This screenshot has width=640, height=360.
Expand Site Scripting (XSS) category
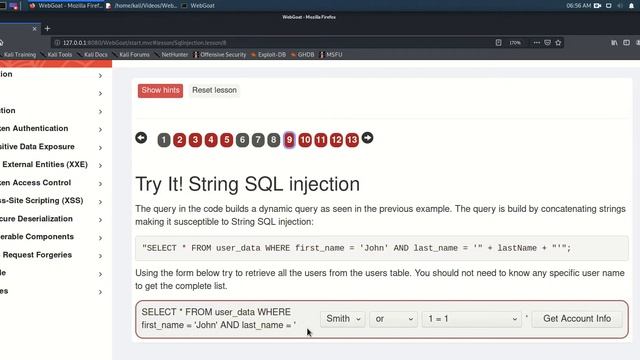click(x=51, y=201)
